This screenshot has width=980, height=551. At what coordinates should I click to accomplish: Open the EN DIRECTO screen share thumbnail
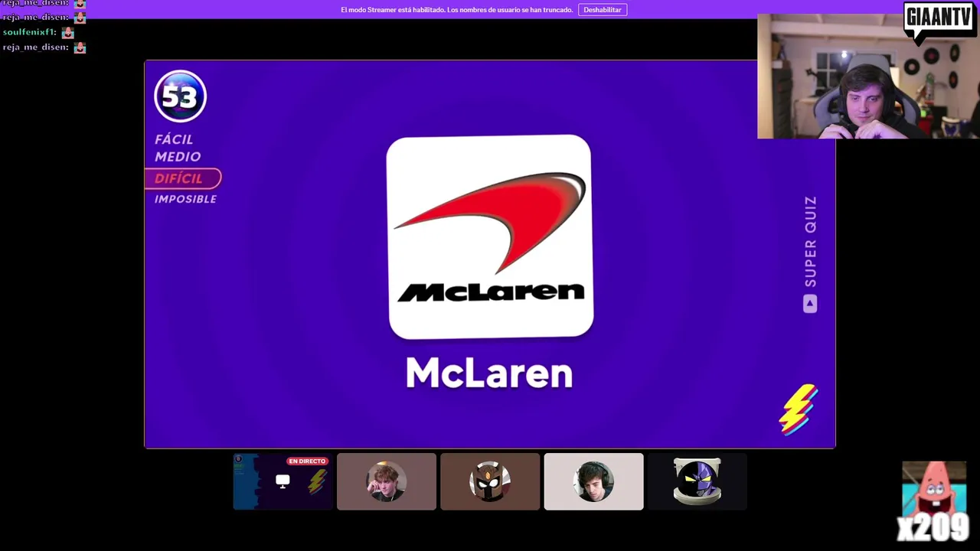point(283,481)
